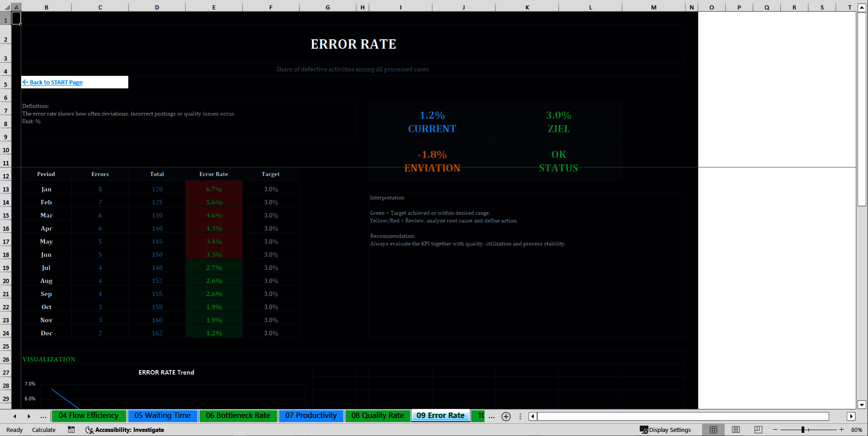Select the Dec error rate 1.2% cell
This screenshot has width=868, height=436.
214,333
